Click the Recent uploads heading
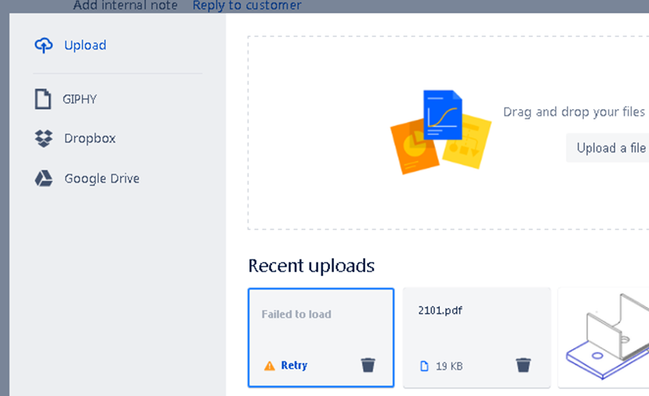Viewport: 649px width, 396px height. (311, 266)
